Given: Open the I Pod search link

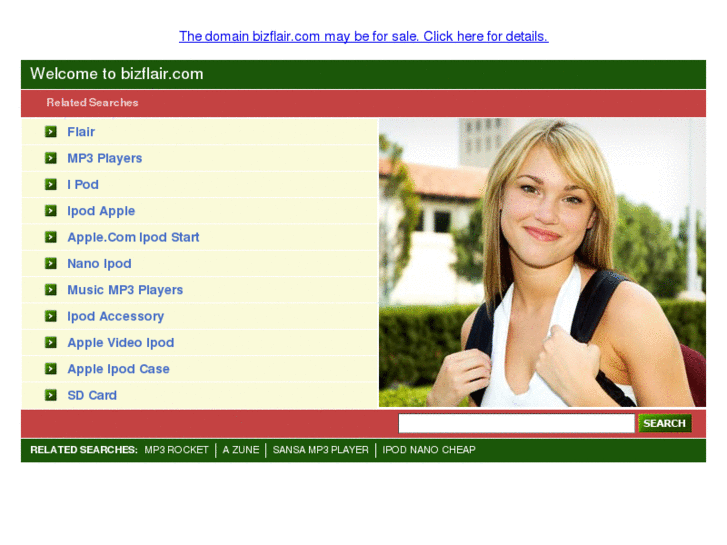Looking at the screenshot, I should tap(83, 185).
